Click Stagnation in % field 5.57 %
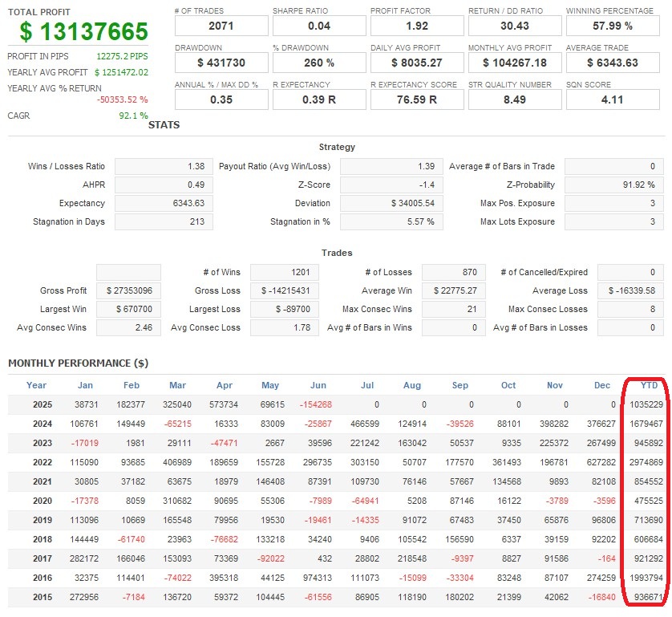The image size is (672, 617). (391, 221)
